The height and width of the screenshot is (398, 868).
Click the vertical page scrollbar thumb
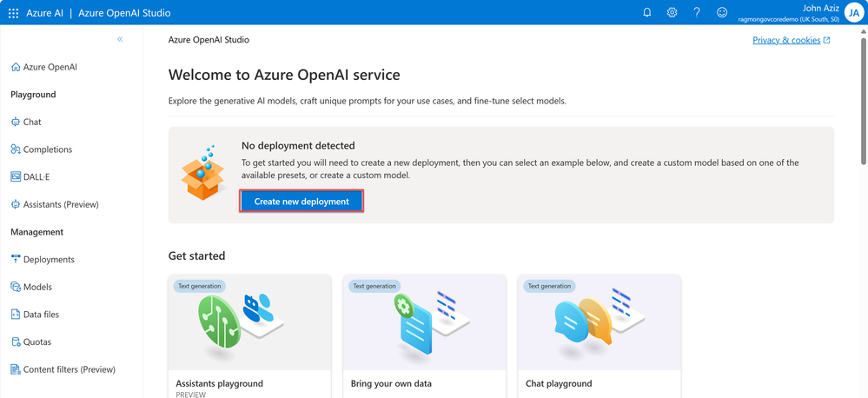tap(864, 101)
